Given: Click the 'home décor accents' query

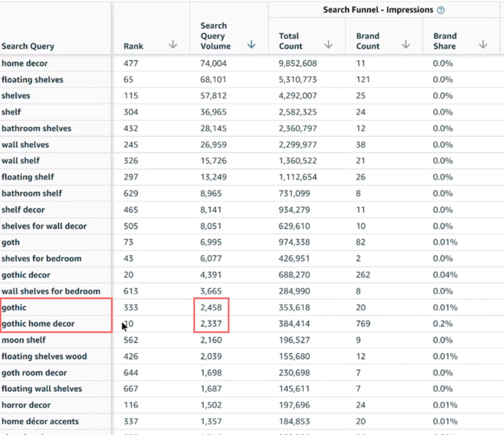Looking at the screenshot, I should 40,422.
